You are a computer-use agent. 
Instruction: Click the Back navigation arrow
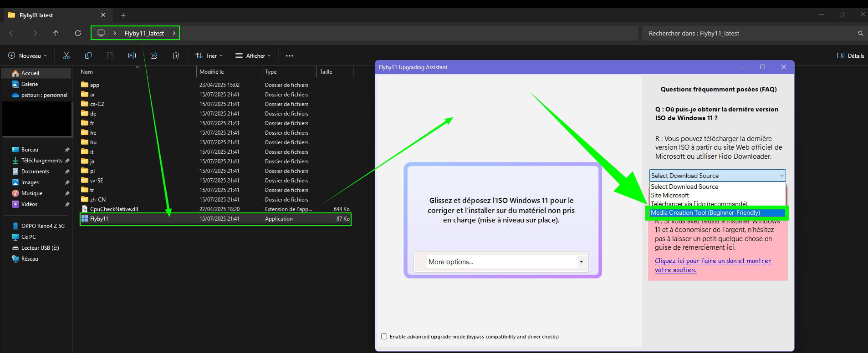tap(12, 33)
